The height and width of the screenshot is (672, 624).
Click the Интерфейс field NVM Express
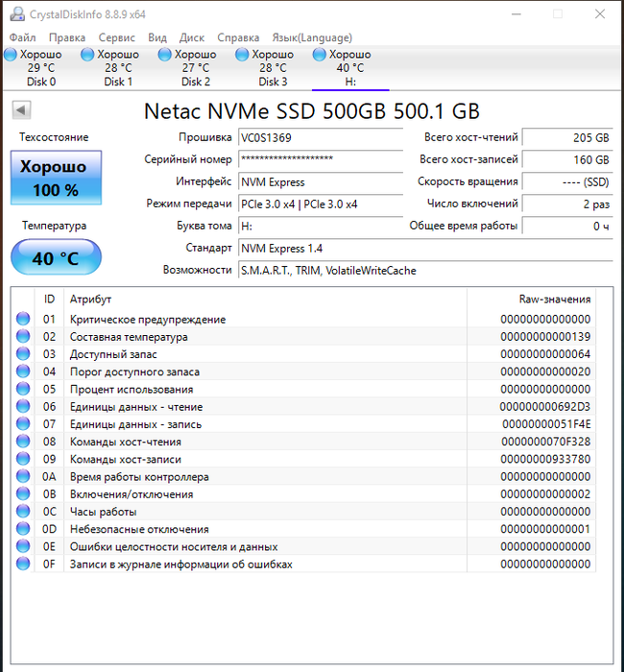321,182
